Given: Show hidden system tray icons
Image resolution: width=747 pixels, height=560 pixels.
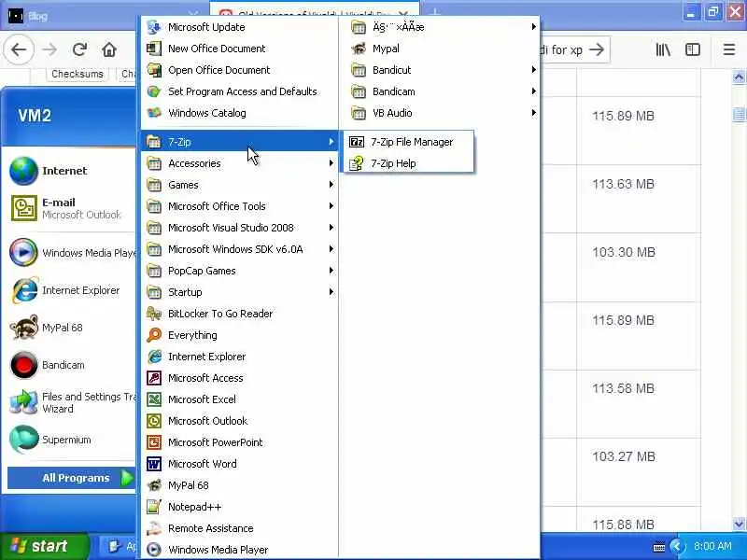Looking at the screenshot, I should [677, 546].
